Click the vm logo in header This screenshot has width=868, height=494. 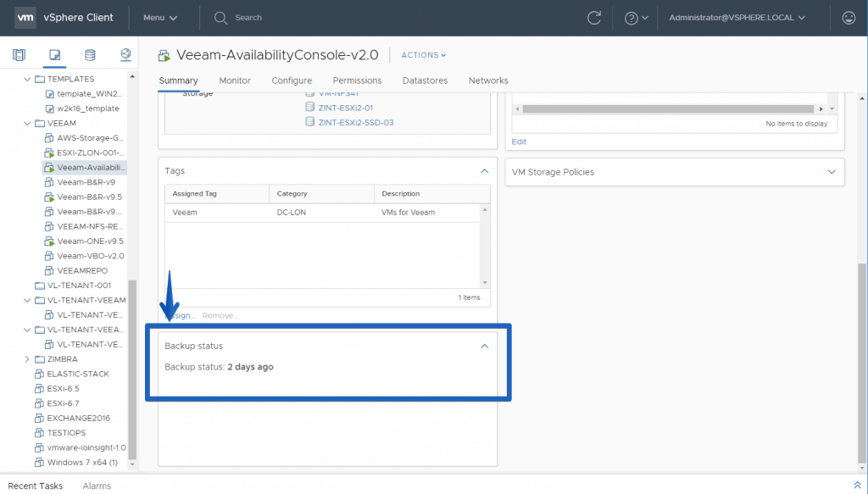[x=25, y=18]
